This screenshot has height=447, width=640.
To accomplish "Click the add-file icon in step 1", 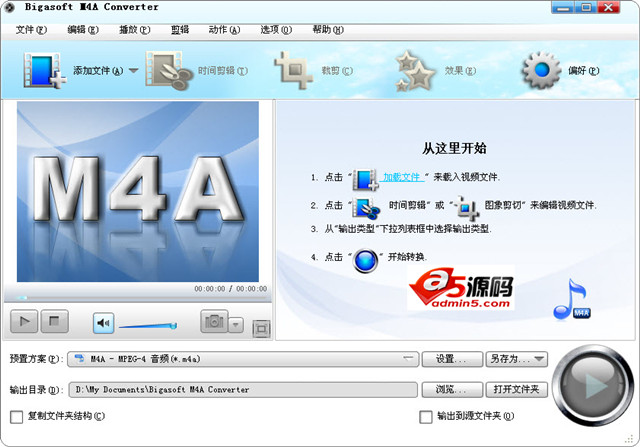I will click(365, 180).
